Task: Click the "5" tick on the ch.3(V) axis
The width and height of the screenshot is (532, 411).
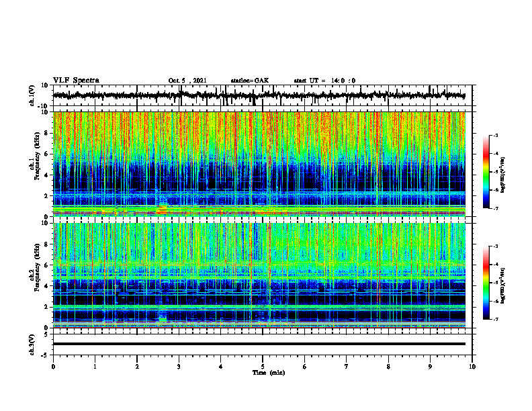Action: [46, 334]
